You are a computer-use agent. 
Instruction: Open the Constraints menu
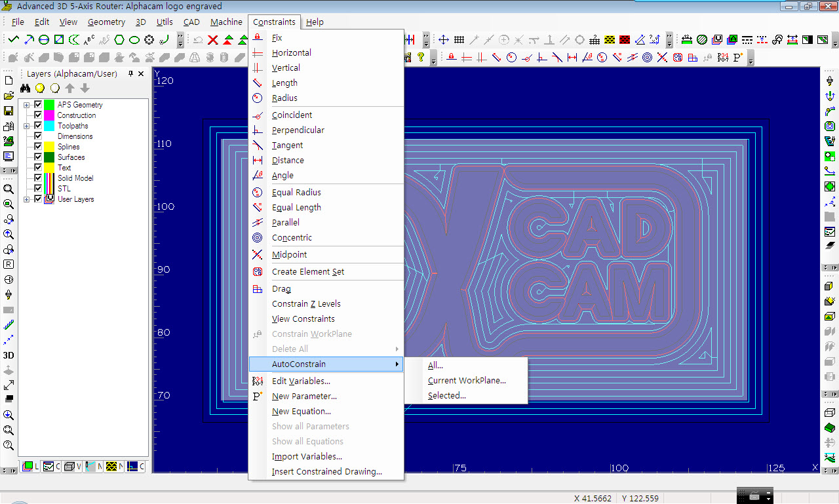pos(274,22)
